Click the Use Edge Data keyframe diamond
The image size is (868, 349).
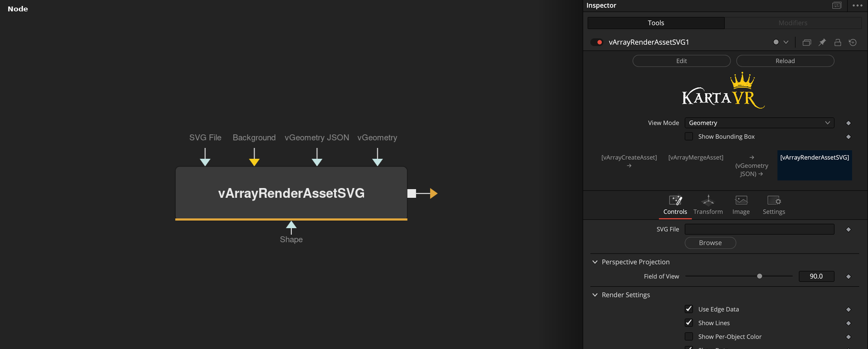pos(848,309)
